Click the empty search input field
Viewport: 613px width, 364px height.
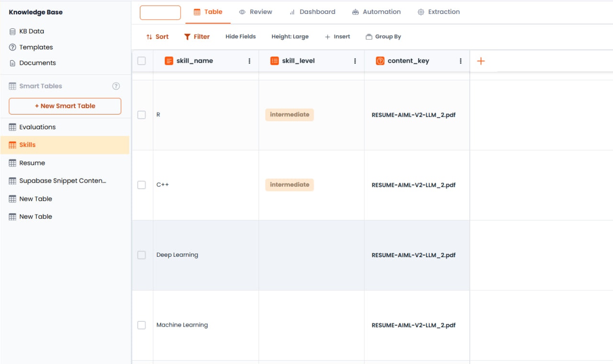[160, 12]
